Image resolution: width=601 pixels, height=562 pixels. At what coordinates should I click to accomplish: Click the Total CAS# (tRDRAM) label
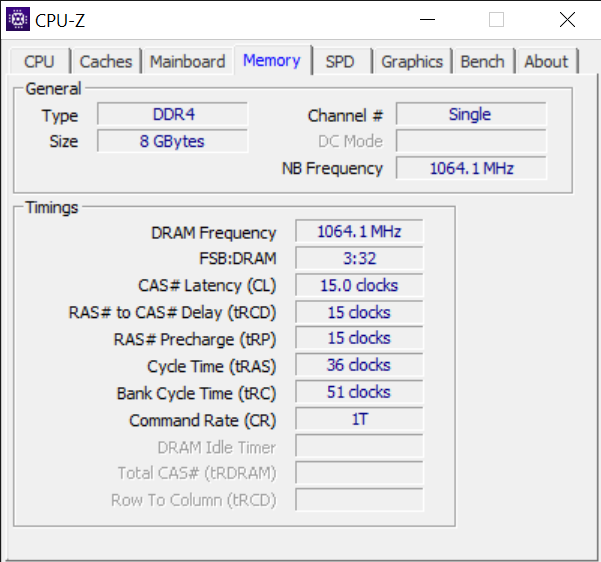click(197, 473)
